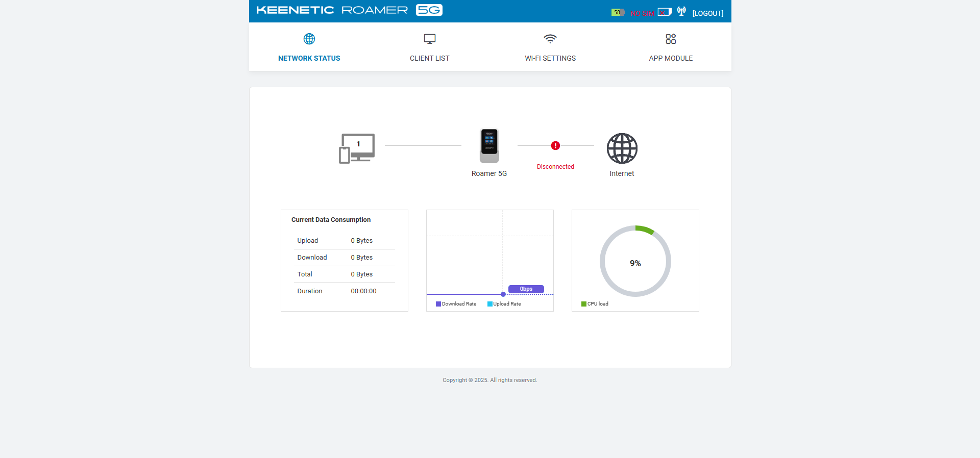
Task: Click the Disconnected status text
Action: (555, 167)
